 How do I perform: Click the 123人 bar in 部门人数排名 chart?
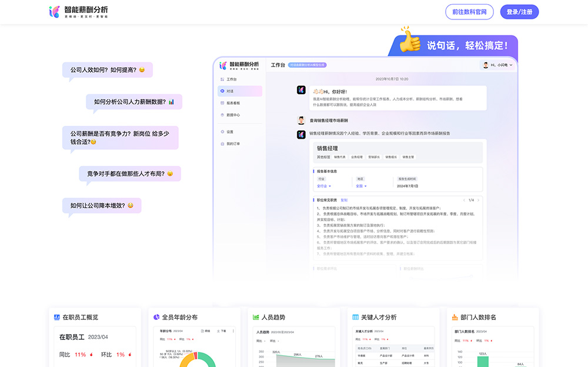(483, 361)
